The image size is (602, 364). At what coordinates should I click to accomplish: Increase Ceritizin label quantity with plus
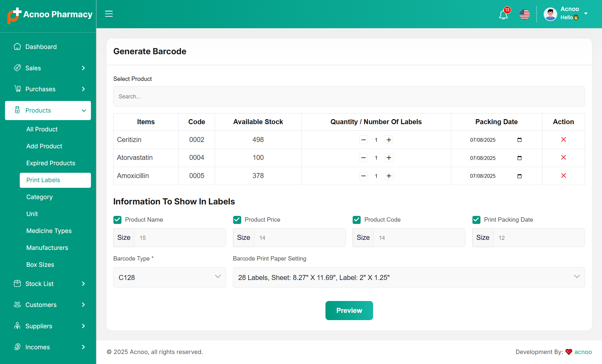389,140
